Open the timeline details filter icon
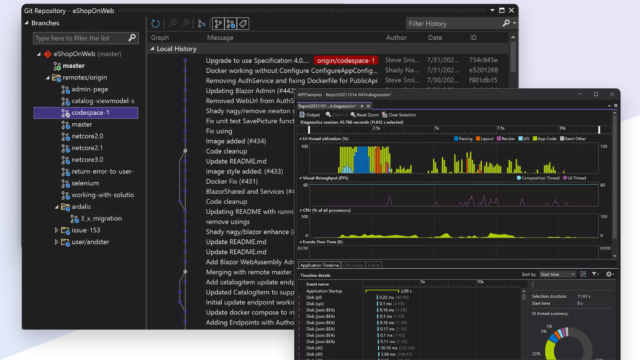Screen dimensions: 640x360 [596, 274]
